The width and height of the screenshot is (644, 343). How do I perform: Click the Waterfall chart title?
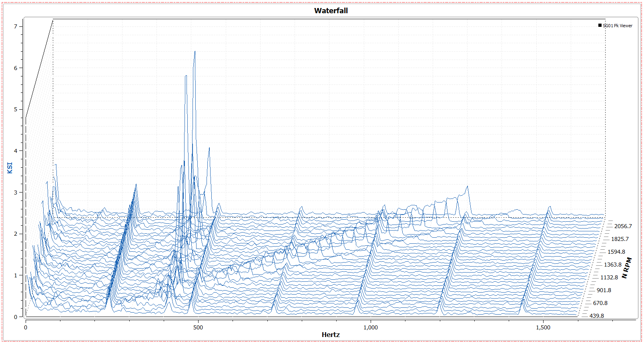click(331, 11)
